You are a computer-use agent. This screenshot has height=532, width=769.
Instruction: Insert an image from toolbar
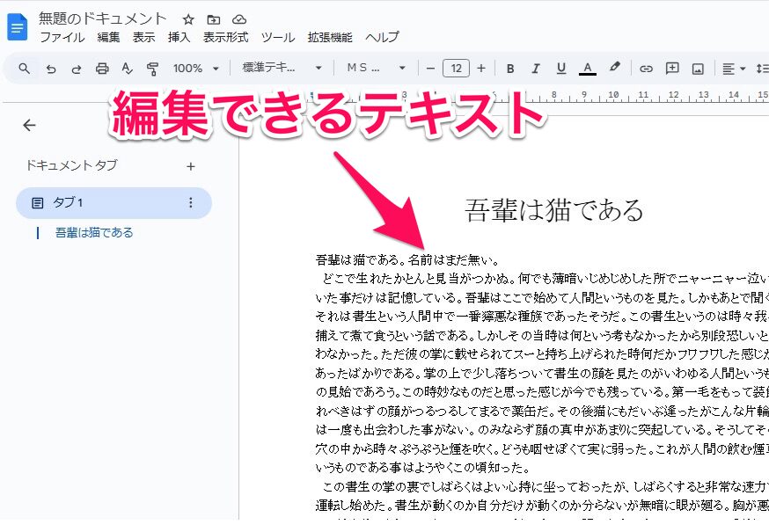(698, 69)
